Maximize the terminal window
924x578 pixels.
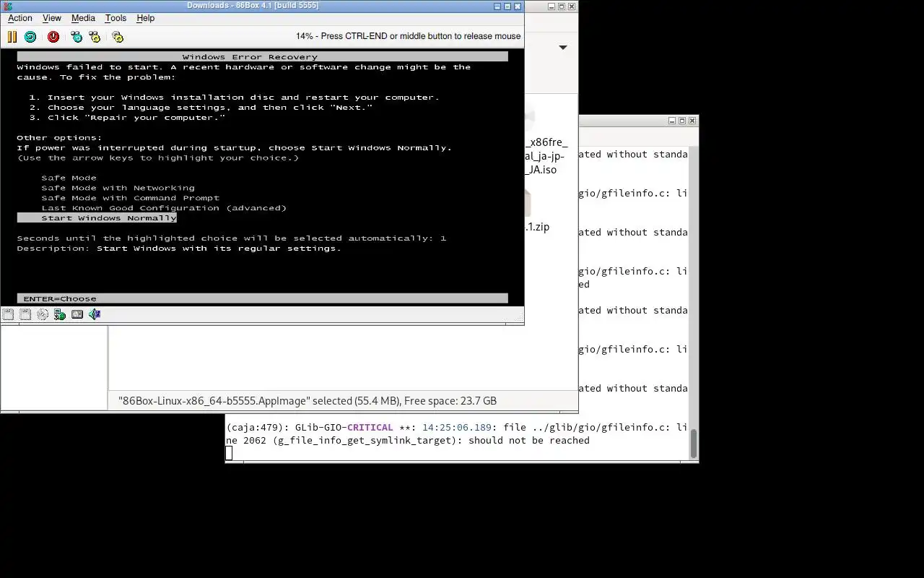point(682,121)
